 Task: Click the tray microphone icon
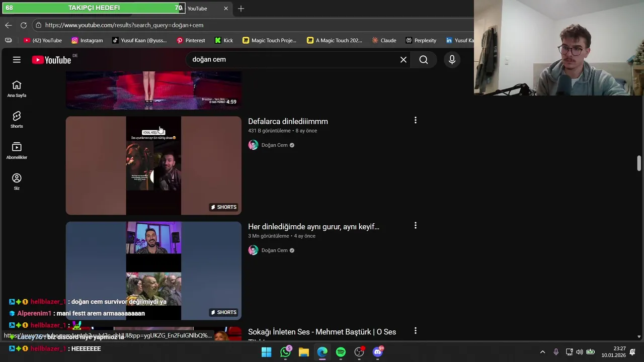tap(556, 352)
